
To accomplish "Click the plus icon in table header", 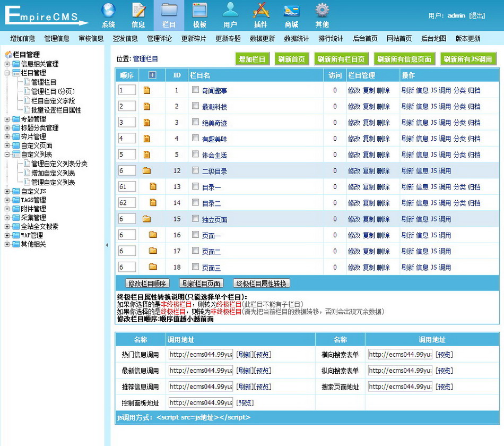I will 152,75.
